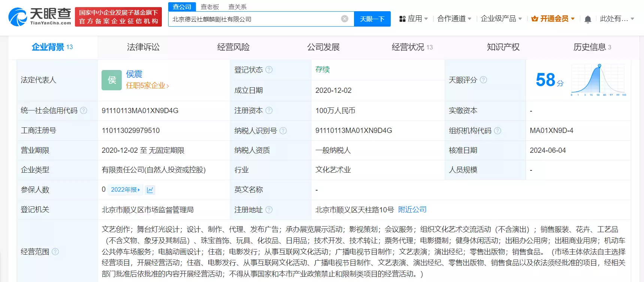The image size is (644, 282).
Task: Click the address 北京市顺义区天柱路10号
Action: (354, 210)
